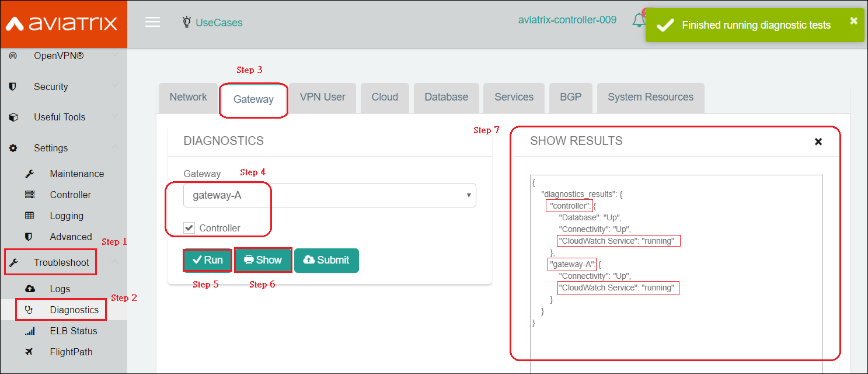
Task: Switch to the BGP tab
Action: click(570, 97)
